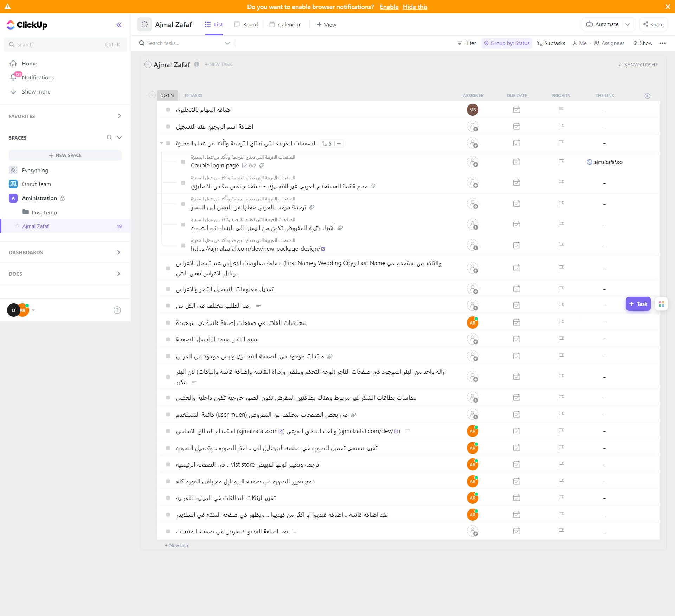675x616 pixels.
Task: Click the add column plus icon
Action: (647, 96)
